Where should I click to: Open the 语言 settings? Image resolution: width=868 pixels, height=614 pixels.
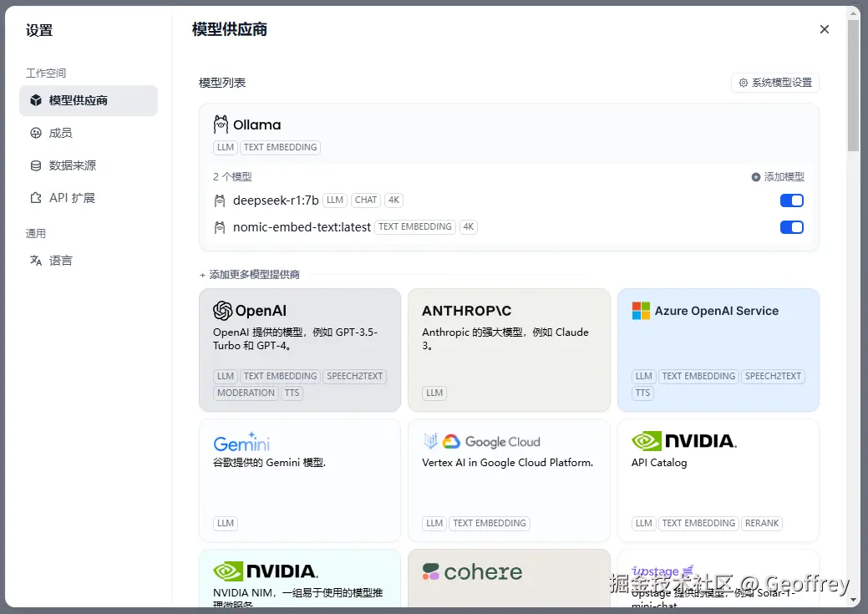59,260
